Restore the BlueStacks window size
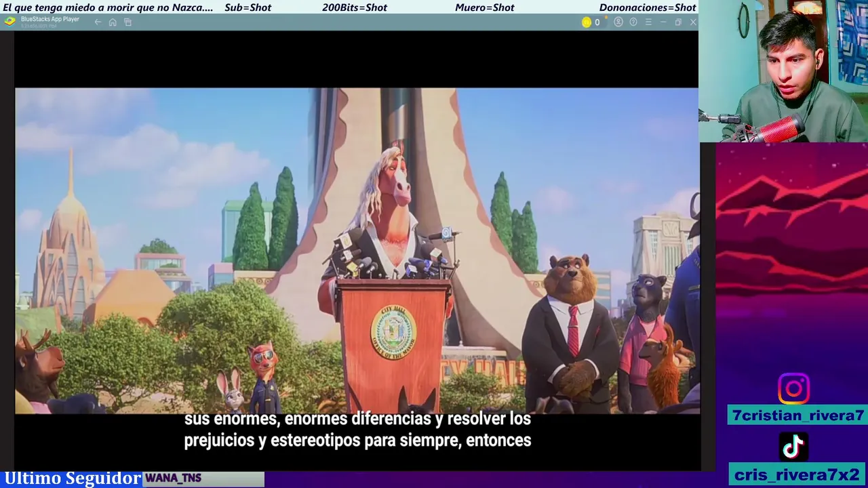868x488 pixels. pyautogui.click(x=678, y=22)
